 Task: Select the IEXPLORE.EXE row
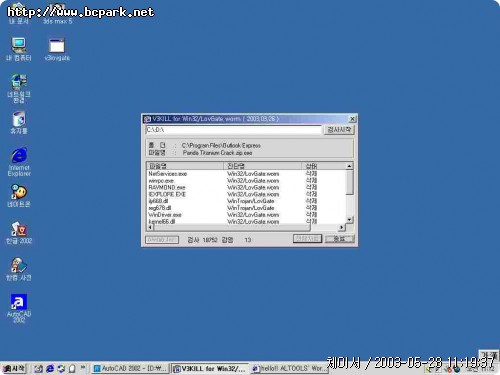246,194
